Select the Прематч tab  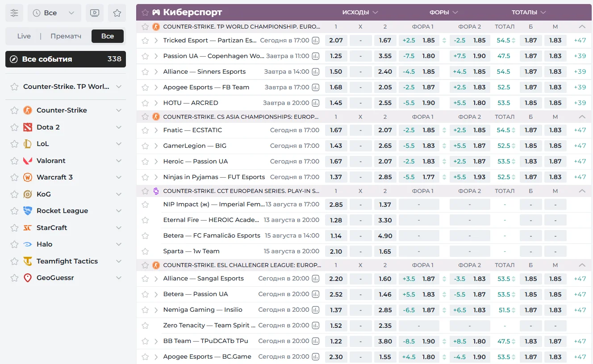click(x=66, y=36)
